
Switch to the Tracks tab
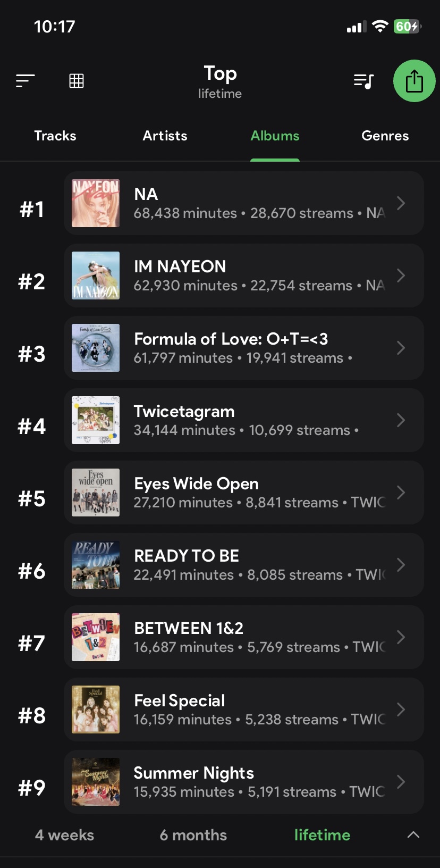pyautogui.click(x=55, y=136)
